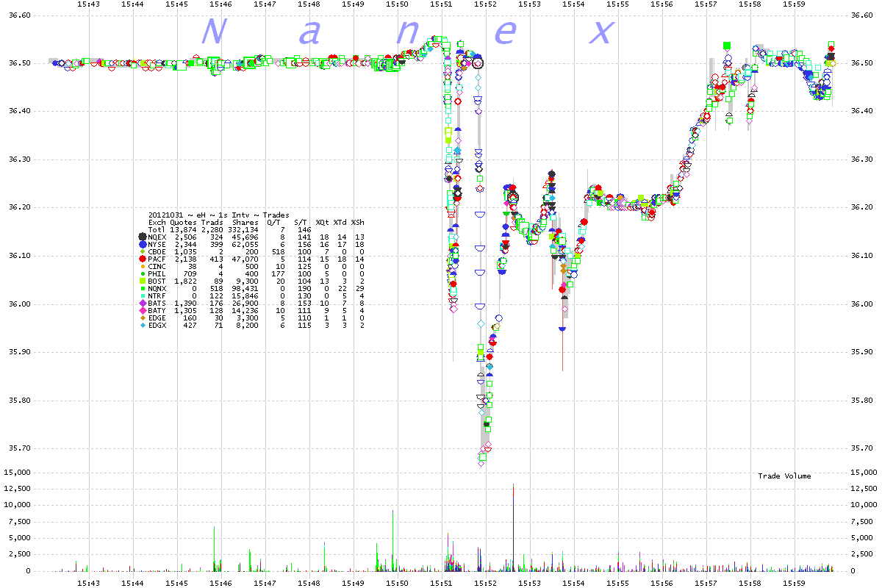
Task: Click the orange EDGE legend diamond
Action: point(142,318)
